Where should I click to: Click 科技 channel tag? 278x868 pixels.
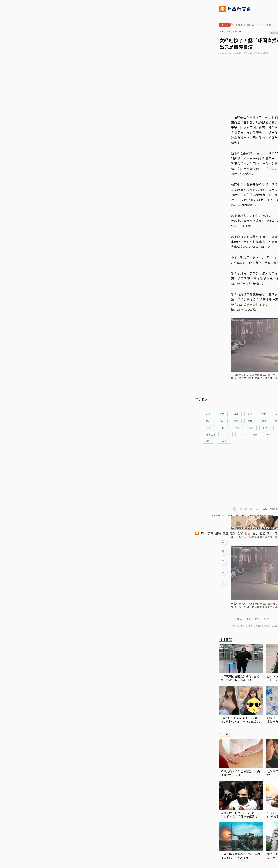click(x=208, y=428)
